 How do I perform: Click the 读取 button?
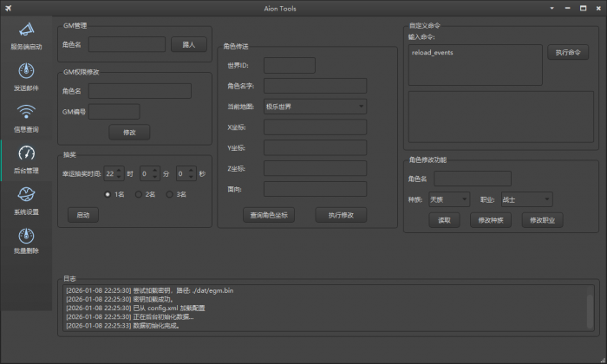[444, 220]
